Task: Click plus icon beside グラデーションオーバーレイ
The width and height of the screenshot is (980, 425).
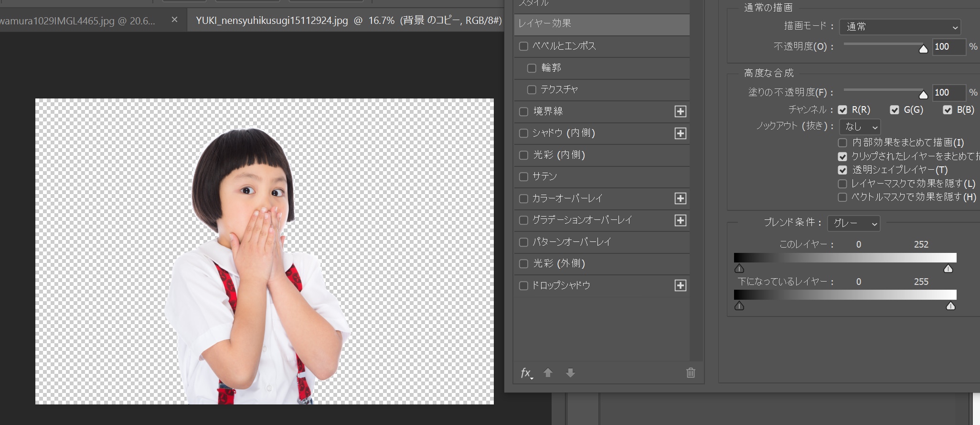Action: tap(680, 220)
